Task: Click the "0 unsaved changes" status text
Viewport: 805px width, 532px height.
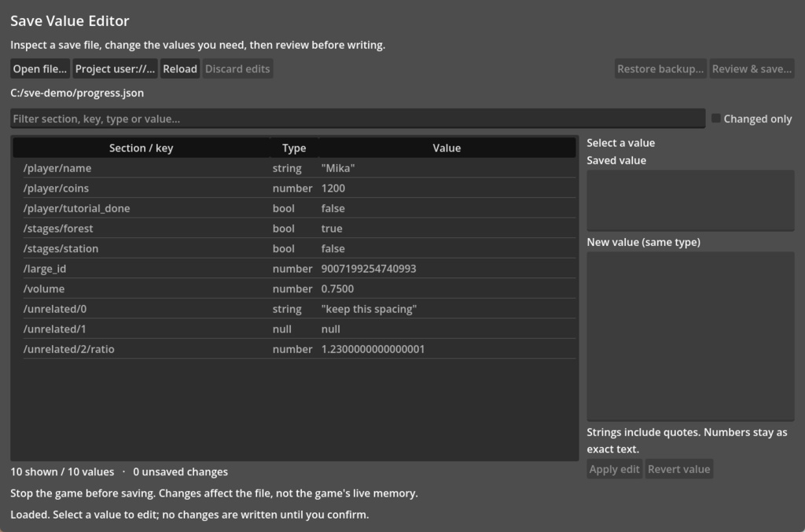Action: 180,471
